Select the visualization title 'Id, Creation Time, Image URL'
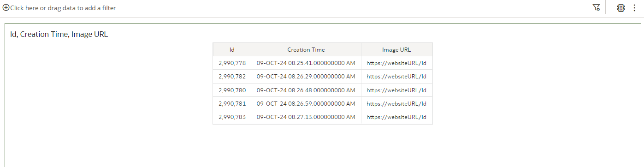This screenshot has width=644, height=167. click(59, 34)
